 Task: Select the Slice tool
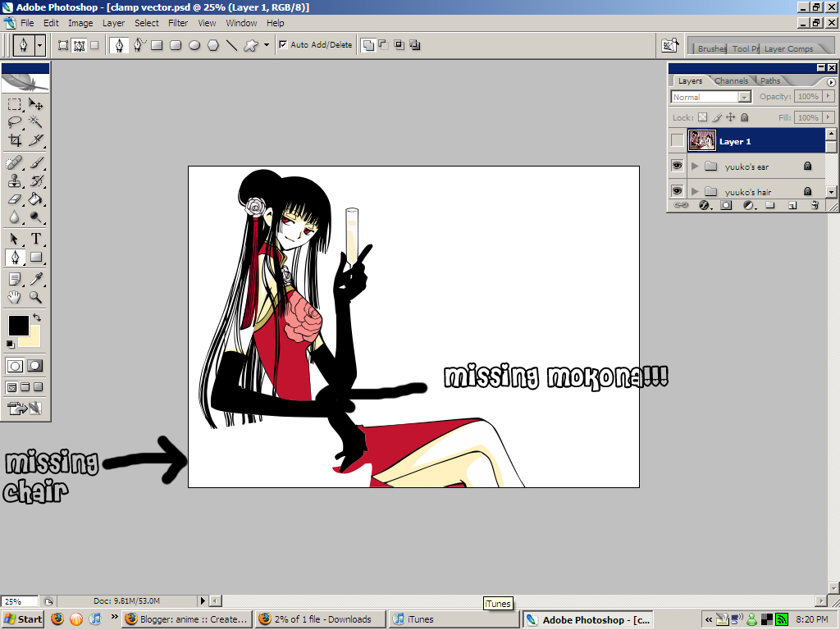pos(36,140)
